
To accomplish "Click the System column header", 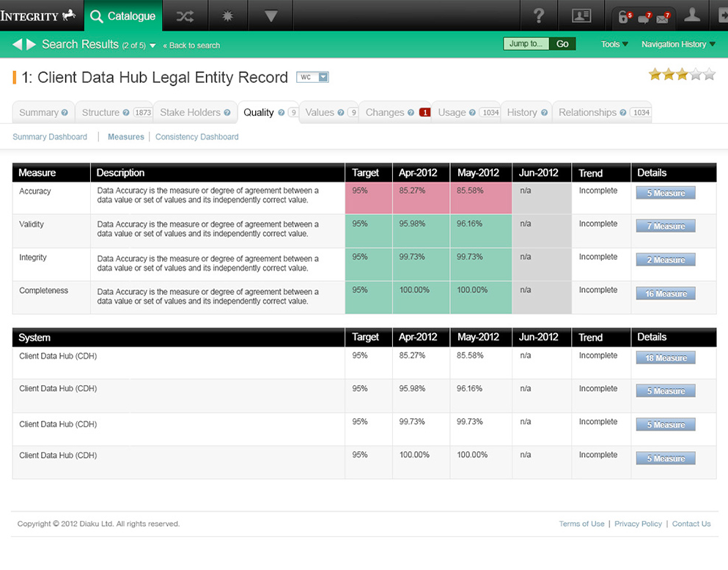I will pos(178,337).
